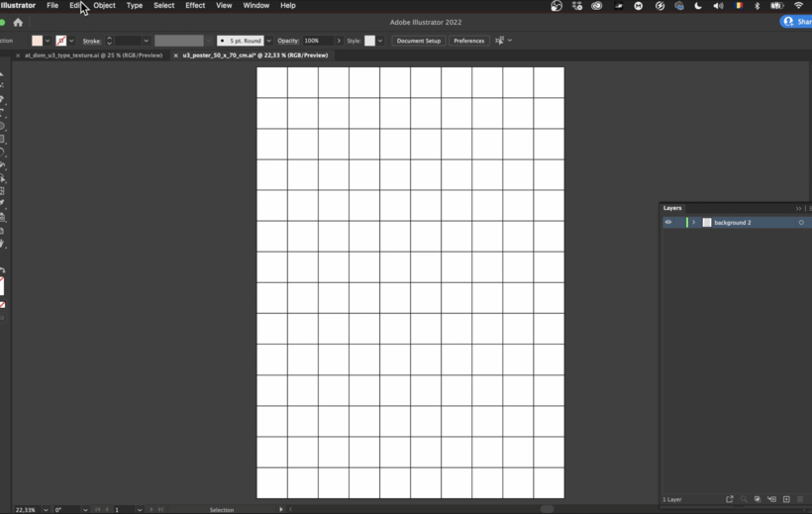This screenshot has width=812, height=514.
Task: Select the Pen tool in left toolbar
Action: pyautogui.click(x=2, y=99)
